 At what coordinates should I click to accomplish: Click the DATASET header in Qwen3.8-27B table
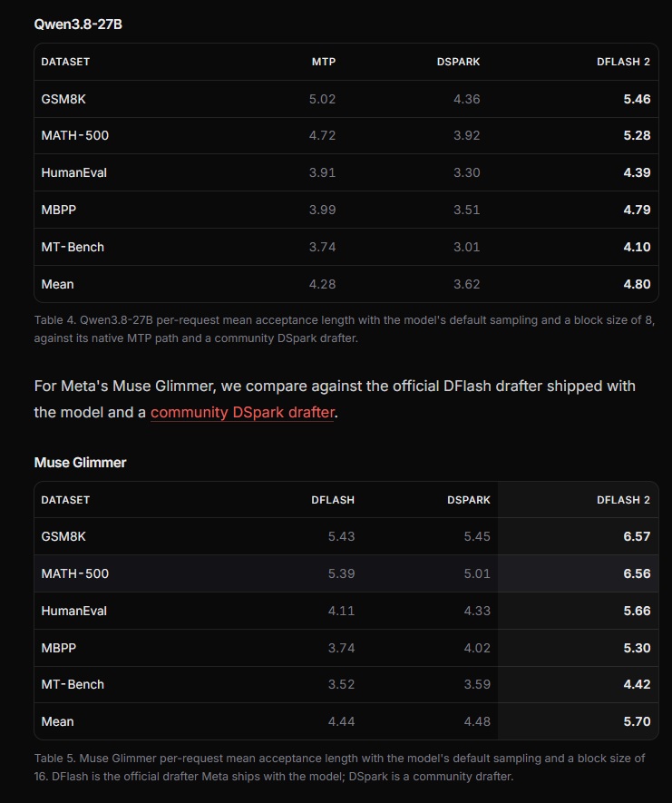(x=65, y=62)
